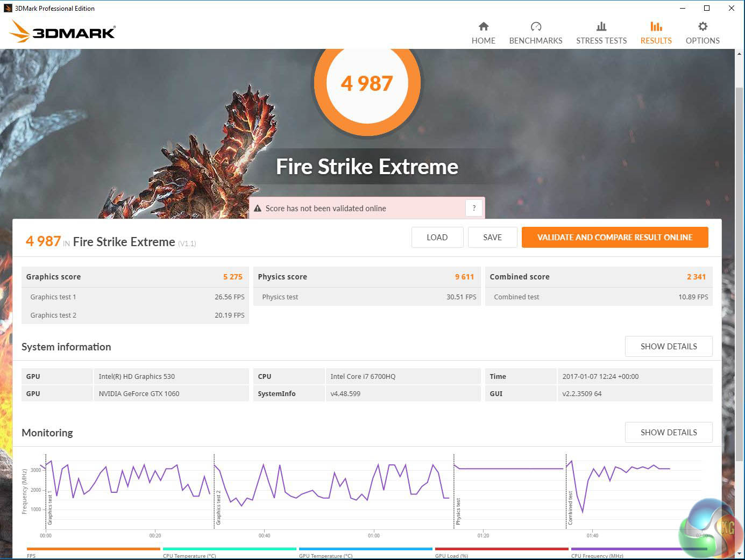Viewport: 745px width, 560px height.
Task: Click the Fire Strike Extreme title on the banner
Action: pyautogui.click(x=367, y=167)
